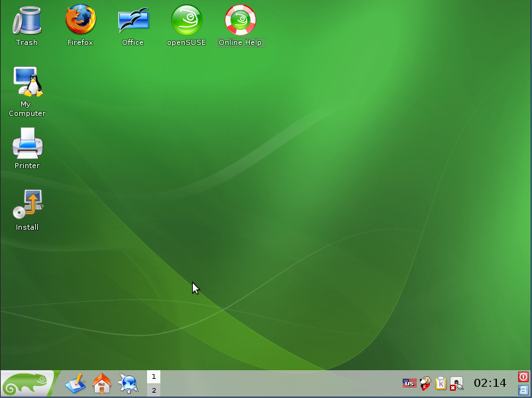Select the Printer desktop icon

pos(27,144)
